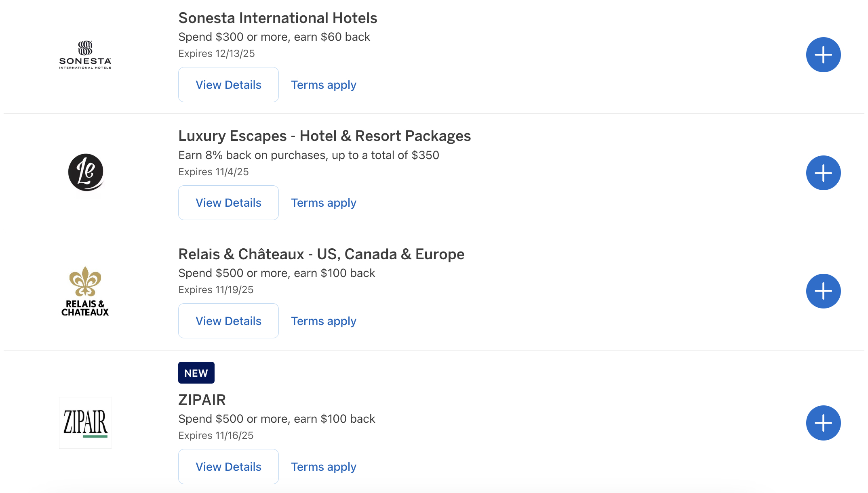View Details for Sonesta International Hotels
The height and width of the screenshot is (493, 868).
pos(228,85)
